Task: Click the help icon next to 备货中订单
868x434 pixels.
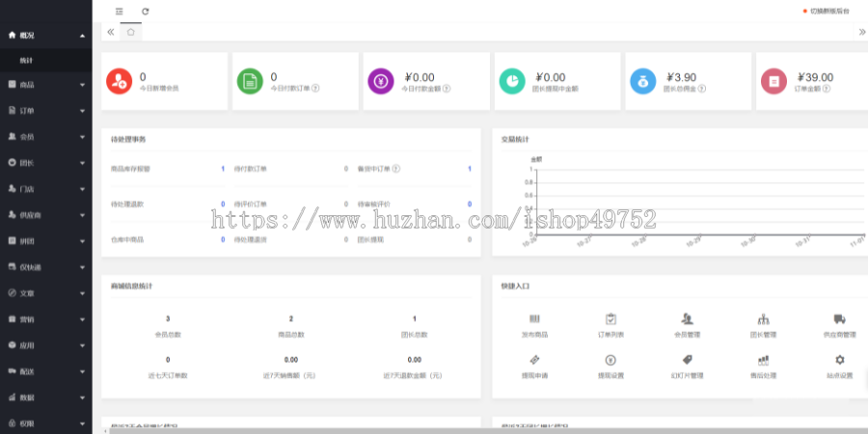Action: (x=396, y=169)
